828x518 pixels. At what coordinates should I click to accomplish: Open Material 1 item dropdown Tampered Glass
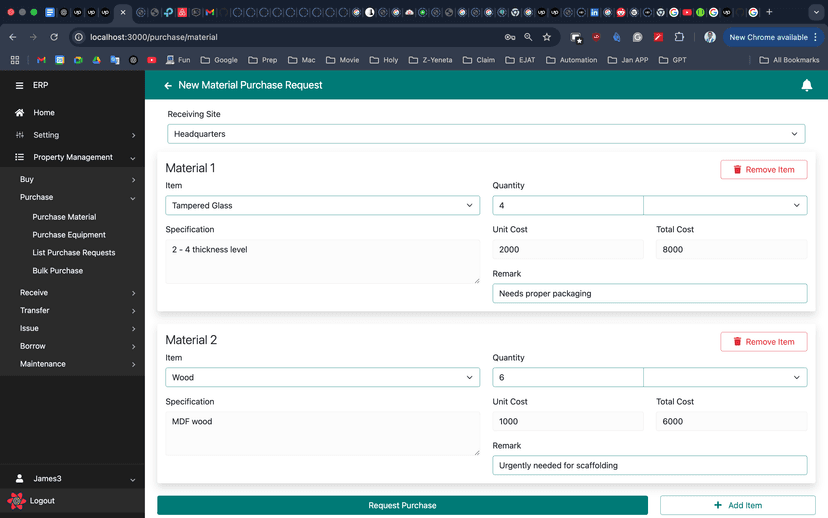322,205
